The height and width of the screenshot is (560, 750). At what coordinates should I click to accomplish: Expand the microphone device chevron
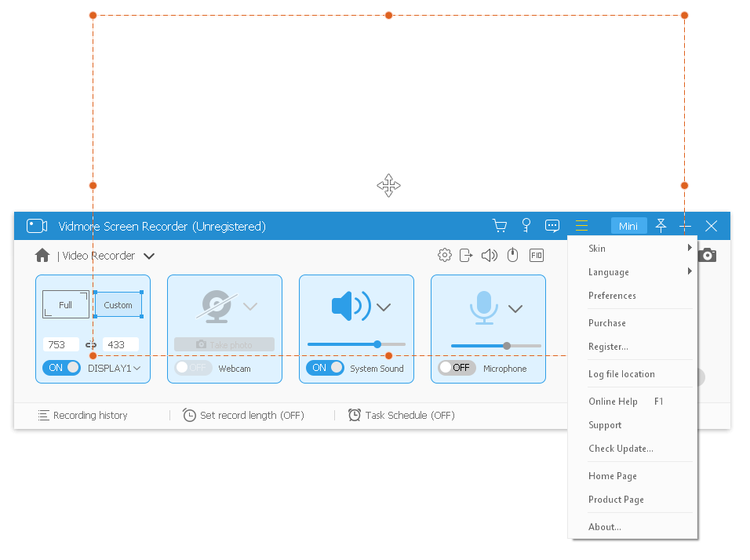[x=515, y=308]
